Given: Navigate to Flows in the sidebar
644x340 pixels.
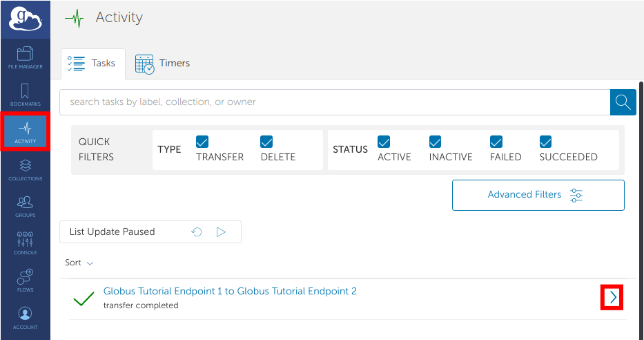Looking at the screenshot, I should 25,281.
